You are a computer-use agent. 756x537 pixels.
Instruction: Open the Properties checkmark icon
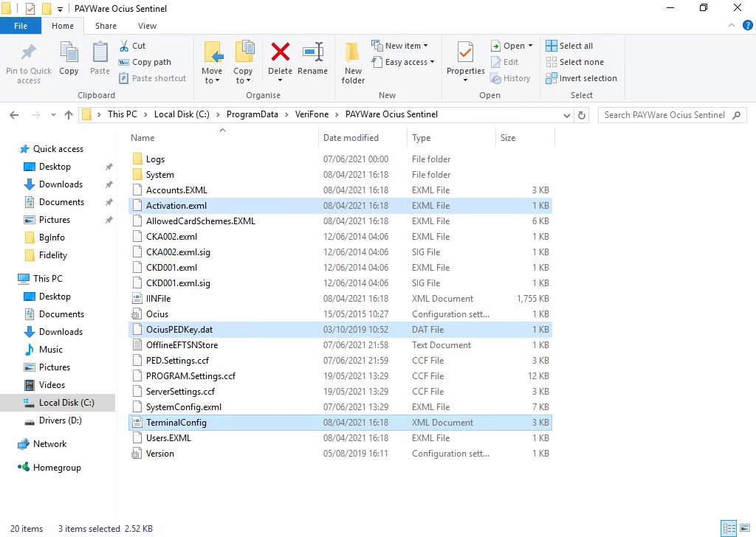(465, 52)
